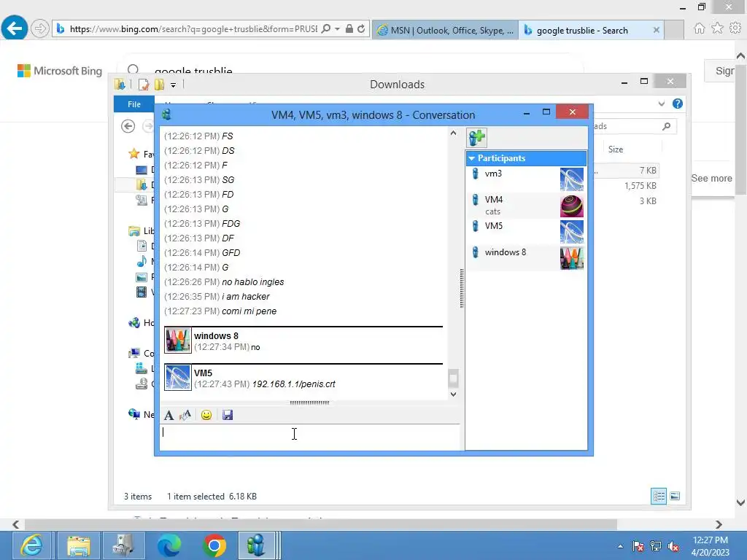
Task: Click the network tray icon
Action: coord(656,547)
